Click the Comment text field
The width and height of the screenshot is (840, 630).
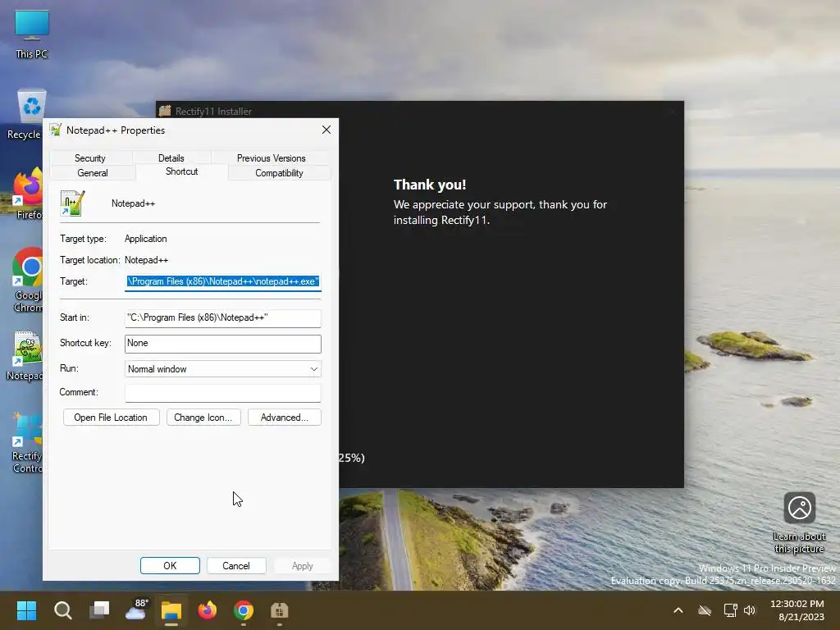pyautogui.click(x=223, y=393)
